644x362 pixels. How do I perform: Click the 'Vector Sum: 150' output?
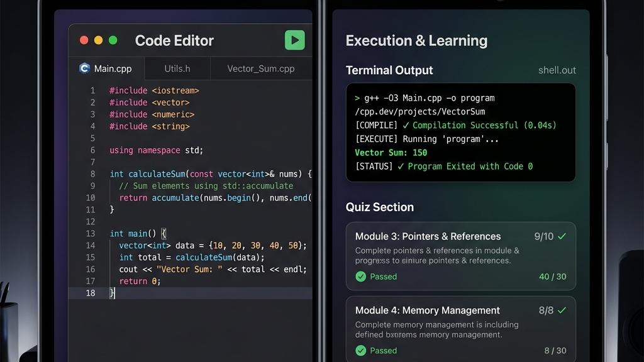coord(391,153)
